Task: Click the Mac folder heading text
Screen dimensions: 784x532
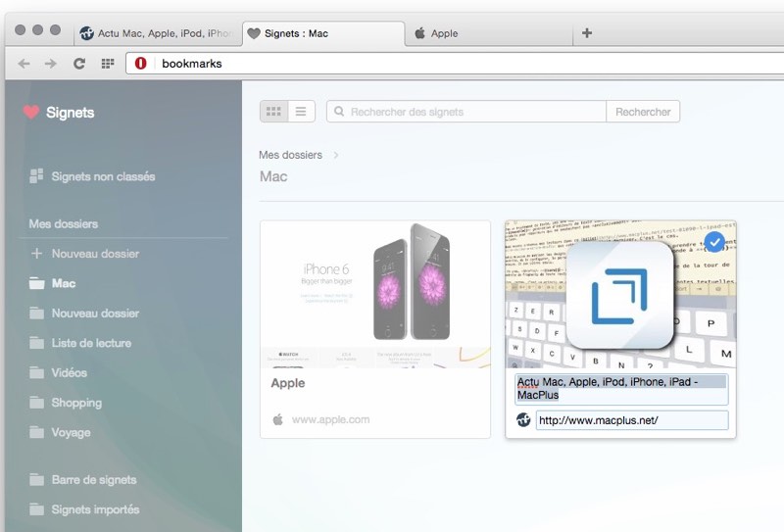Action: 273,176
